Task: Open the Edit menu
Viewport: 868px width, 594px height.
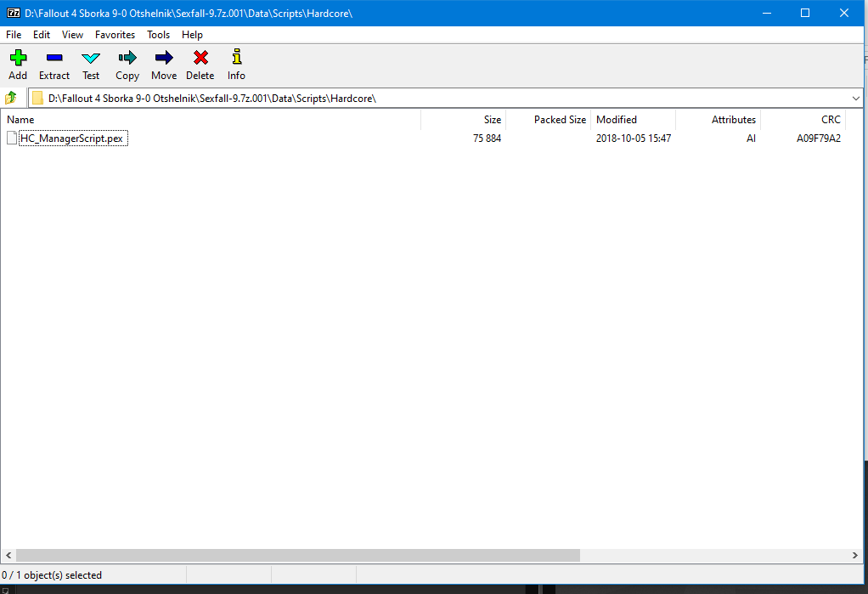Action: pyautogui.click(x=42, y=35)
